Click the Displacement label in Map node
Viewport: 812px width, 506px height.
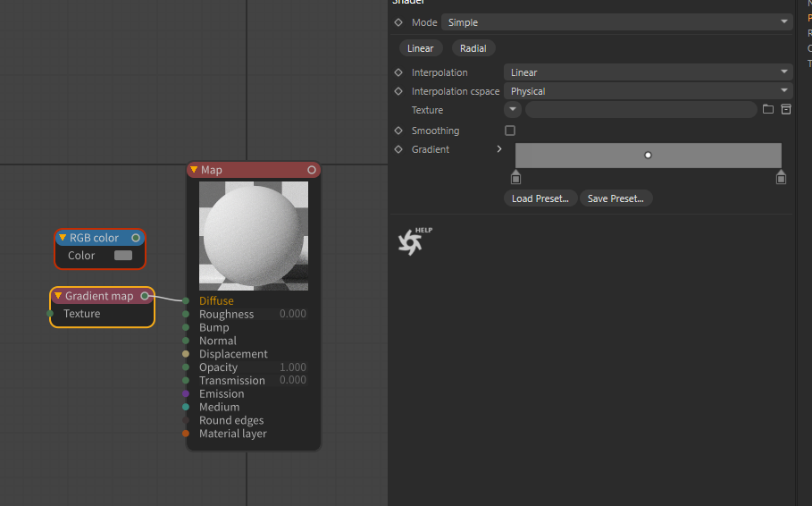coord(233,354)
